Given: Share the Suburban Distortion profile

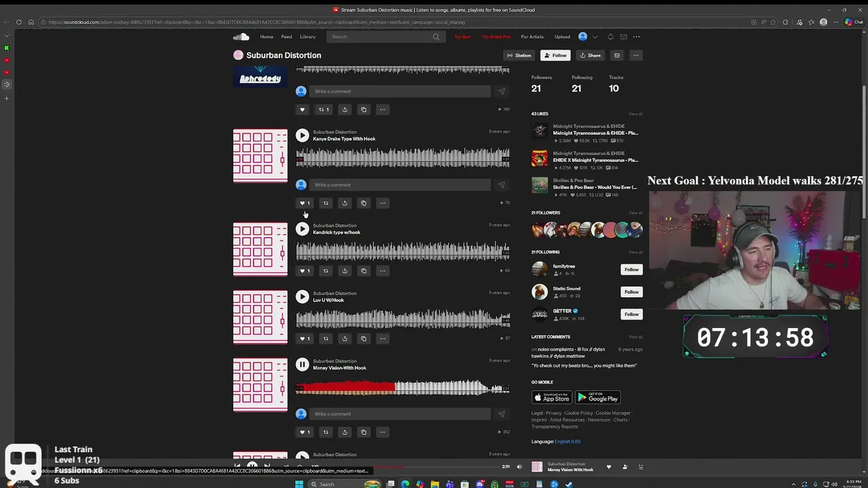Looking at the screenshot, I should coord(590,56).
